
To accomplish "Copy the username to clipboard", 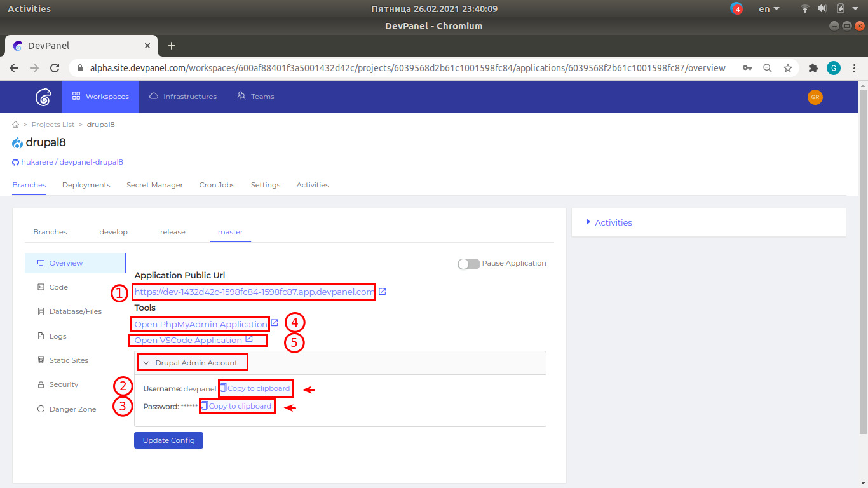I will pyautogui.click(x=255, y=388).
